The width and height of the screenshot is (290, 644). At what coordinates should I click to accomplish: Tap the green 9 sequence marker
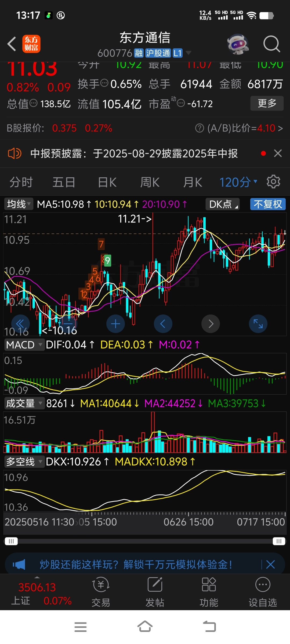[x=107, y=261]
